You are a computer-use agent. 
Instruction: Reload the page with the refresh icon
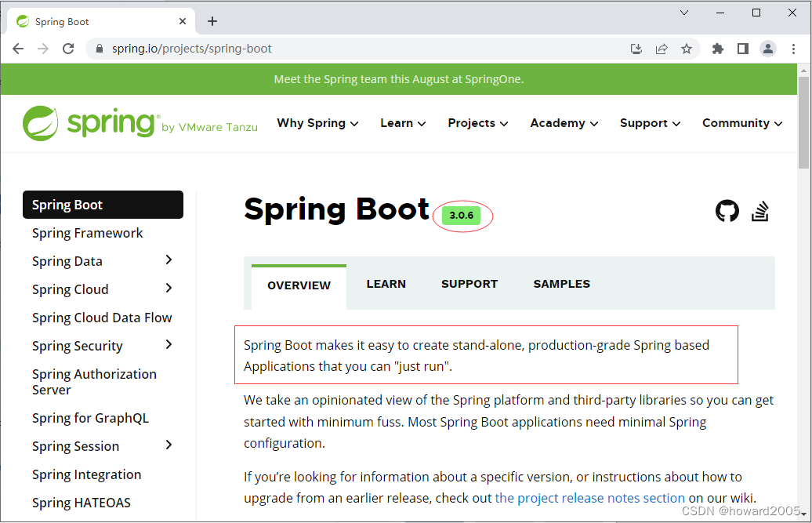[x=68, y=49]
